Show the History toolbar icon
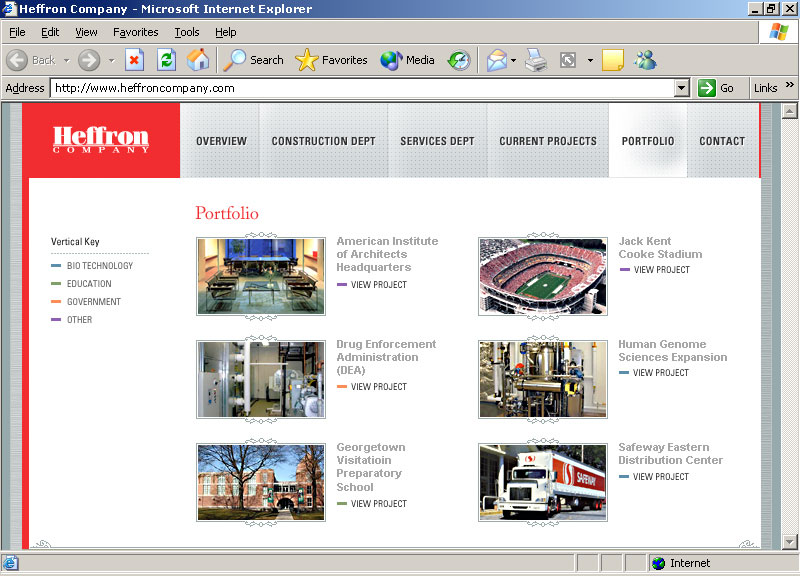 pos(458,60)
